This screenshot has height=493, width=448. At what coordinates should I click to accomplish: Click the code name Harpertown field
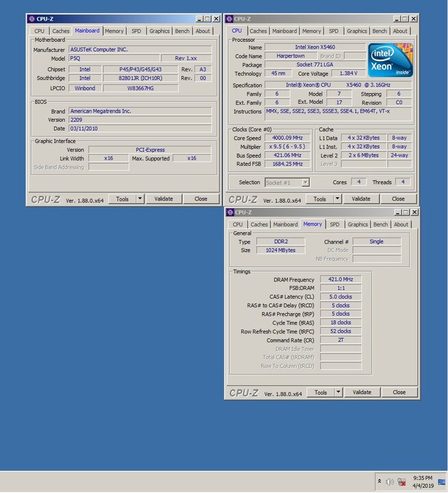pyautogui.click(x=291, y=56)
